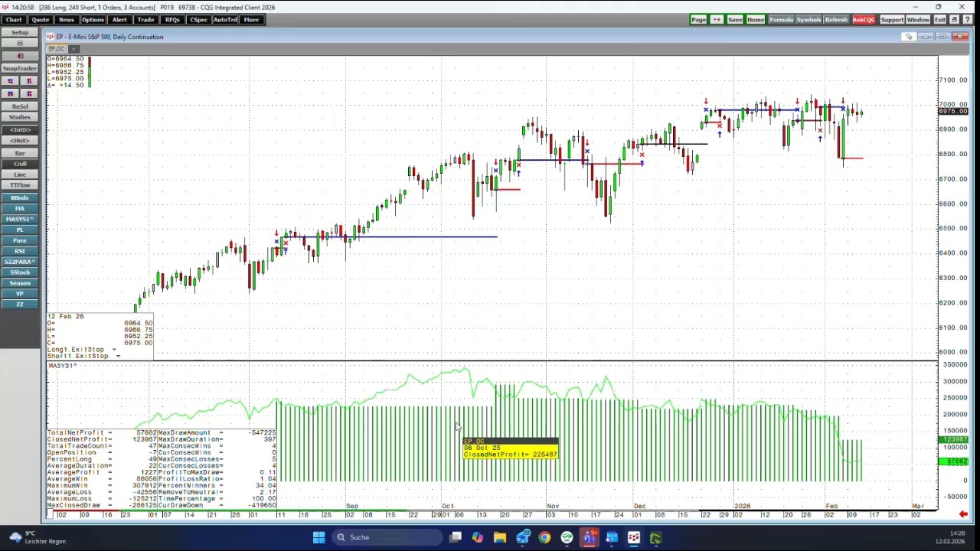Open the Window menu
This screenshot has width=980, height=551.
click(918, 19)
